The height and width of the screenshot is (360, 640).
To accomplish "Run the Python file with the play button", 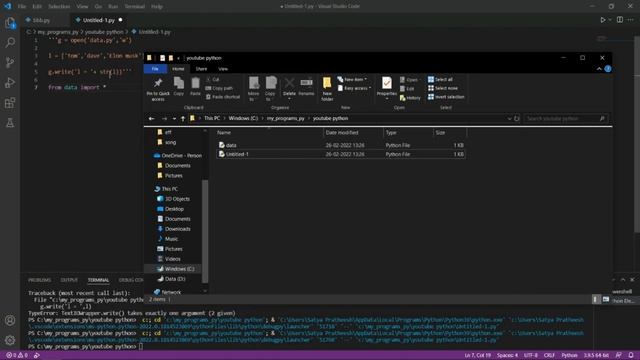I will pyautogui.click(x=602, y=20).
